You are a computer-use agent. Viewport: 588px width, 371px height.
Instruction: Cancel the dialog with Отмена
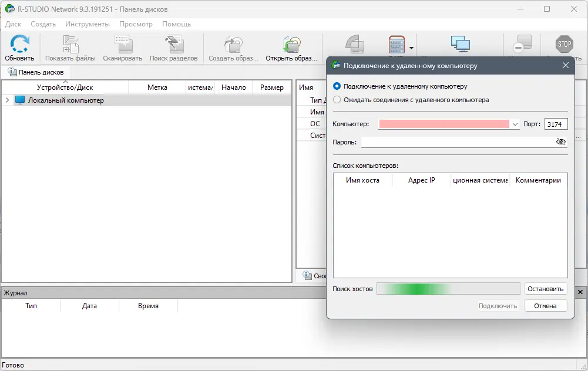pos(546,305)
